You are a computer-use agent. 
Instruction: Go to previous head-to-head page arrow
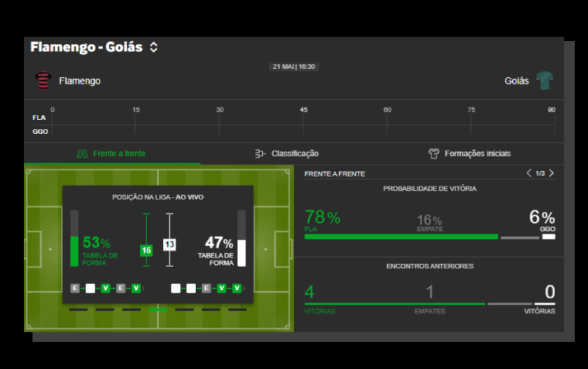528,173
